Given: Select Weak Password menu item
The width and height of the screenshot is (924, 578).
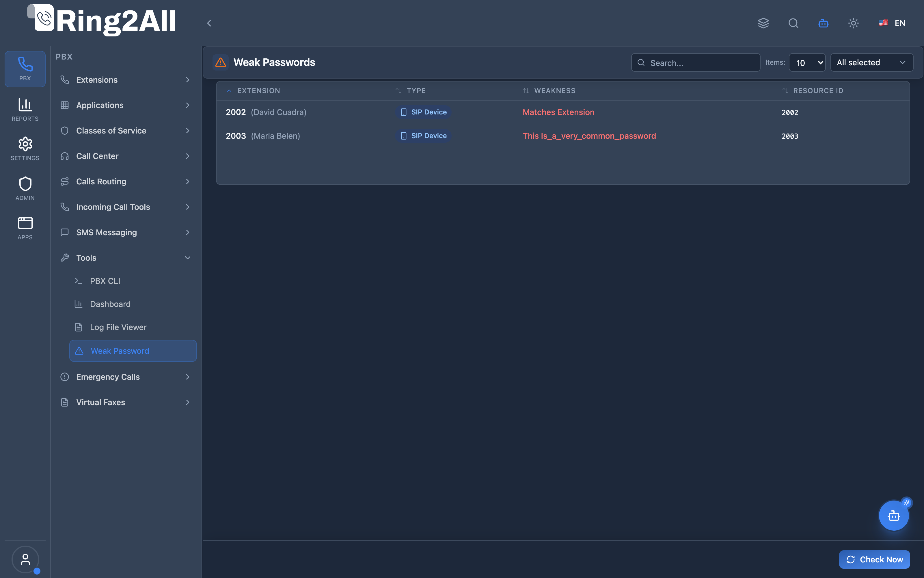Looking at the screenshot, I should pyautogui.click(x=133, y=351).
